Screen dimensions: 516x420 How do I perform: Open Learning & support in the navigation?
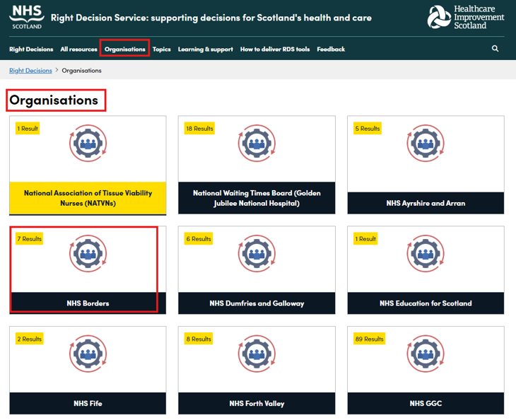point(206,49)
